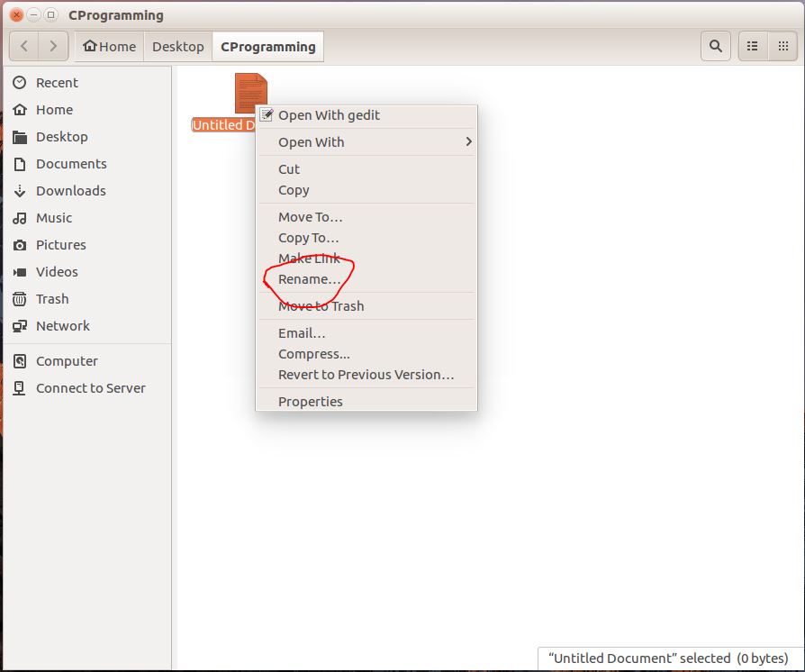This screenshot has height=672, width=805.
Task: Go to Desktop in path bar
Action: (178, 46)
